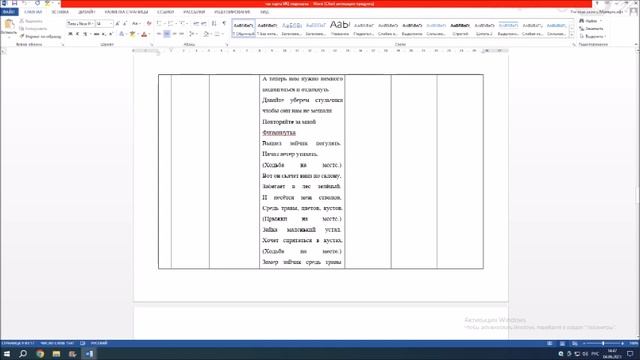640x360 pixels.
Task: Select Justify paragraph alignment
Action: click(x=182, y=34)
